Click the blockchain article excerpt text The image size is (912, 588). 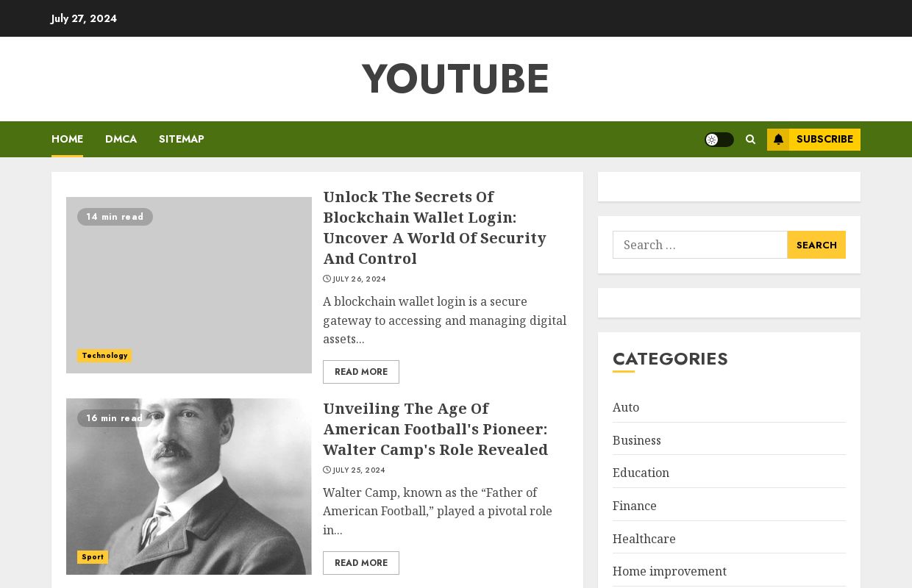click(x=445, y=320)
